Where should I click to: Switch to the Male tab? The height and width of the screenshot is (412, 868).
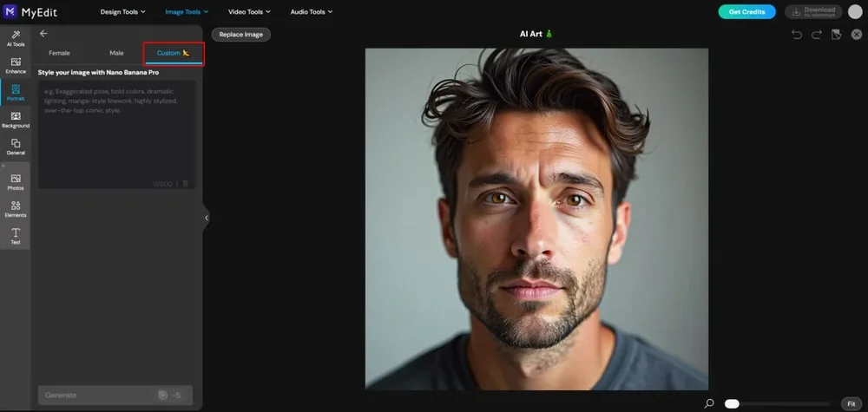(116, 53)
